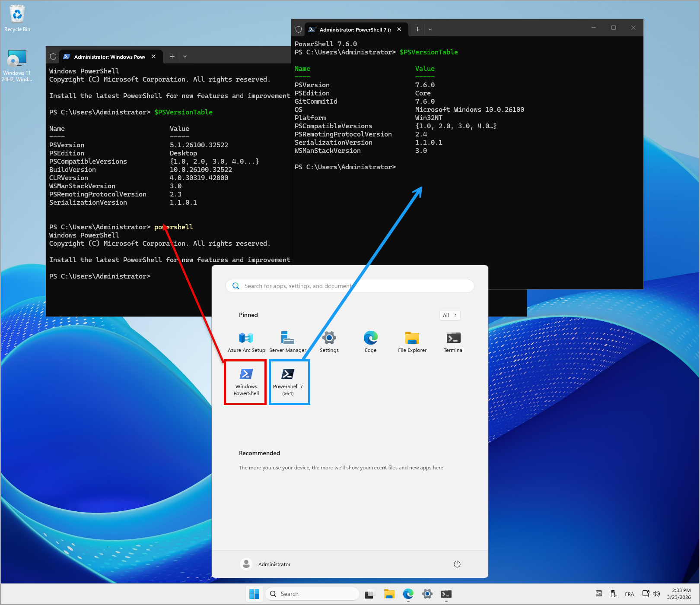
Task: Open the Recycle Bin desktop icon
Action: pos(17,18)
